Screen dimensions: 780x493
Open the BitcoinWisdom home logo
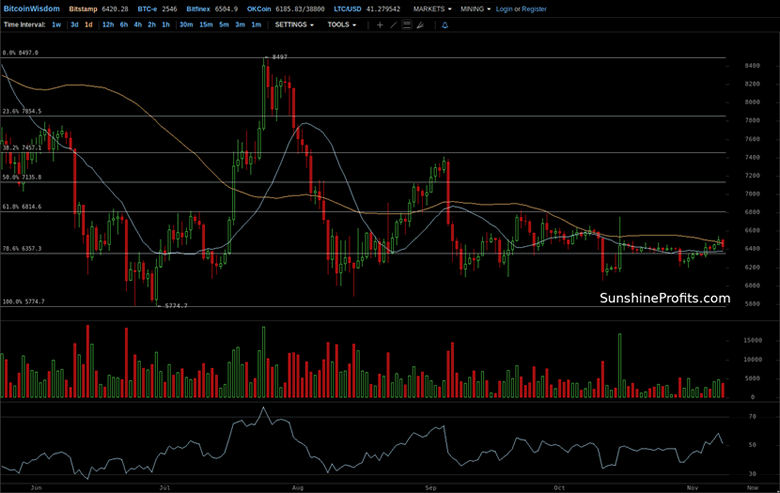click(x=30, y=8)
